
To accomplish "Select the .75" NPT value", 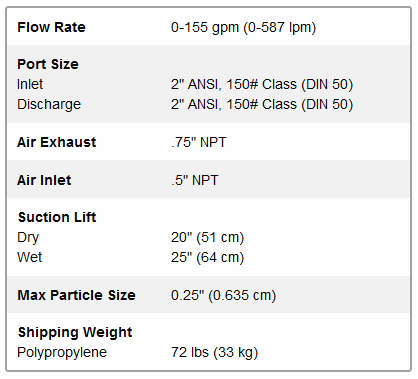I will 199,142.
